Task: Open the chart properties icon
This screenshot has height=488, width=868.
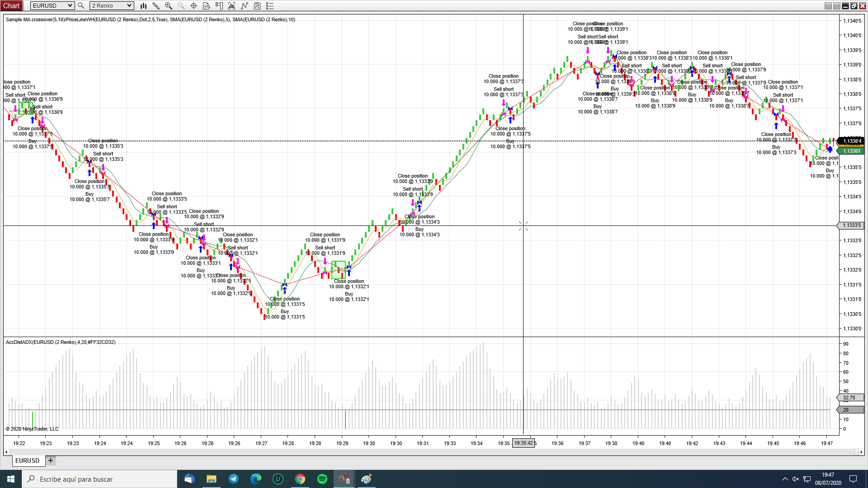Action: pos(257,6)
